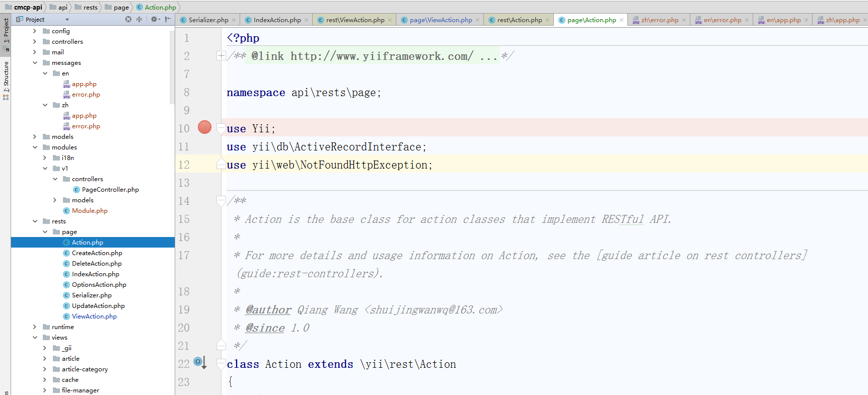Close the Serializer.php tab

234,20
